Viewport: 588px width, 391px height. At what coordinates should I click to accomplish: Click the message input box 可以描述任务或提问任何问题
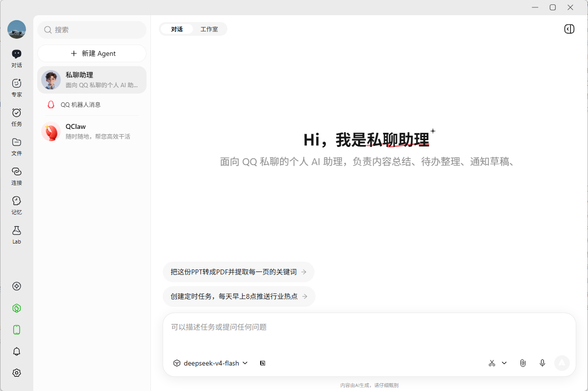click(x=369, y=327)
